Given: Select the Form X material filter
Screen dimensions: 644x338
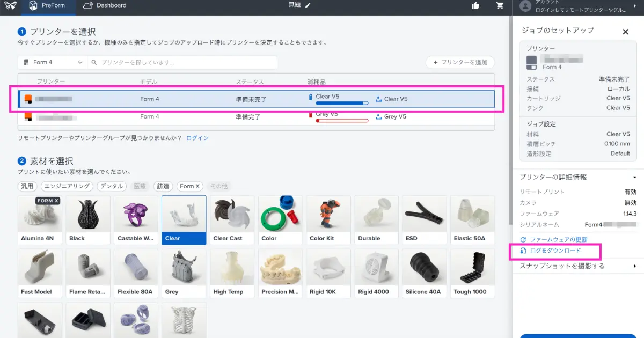Looking at the screenshot, I should click(x=190, y=186).
